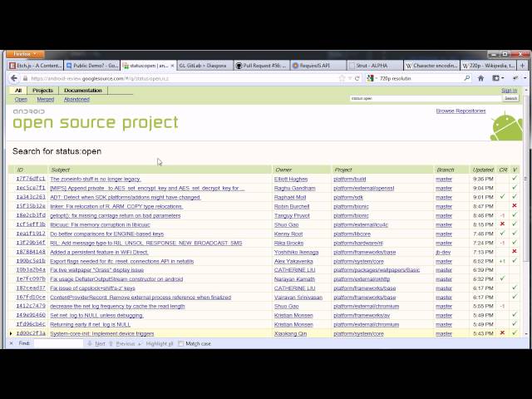Open the Documentation menu tab
This screenshot has height=399, width=532.
83,91
